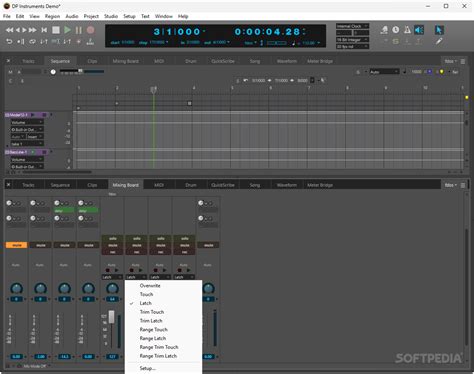474x374 pixels.
Task: Click the pan knob on the last channel strip
Action: 208,288
